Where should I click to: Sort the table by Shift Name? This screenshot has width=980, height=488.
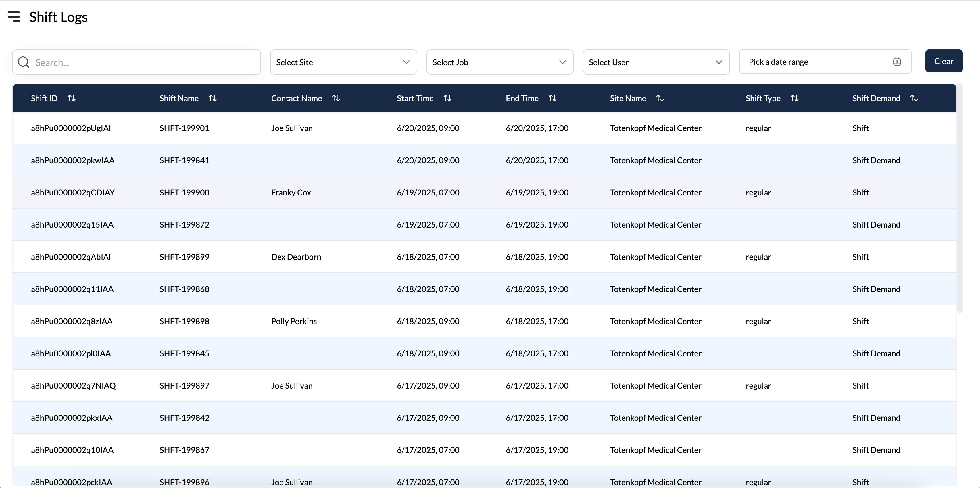212,98
